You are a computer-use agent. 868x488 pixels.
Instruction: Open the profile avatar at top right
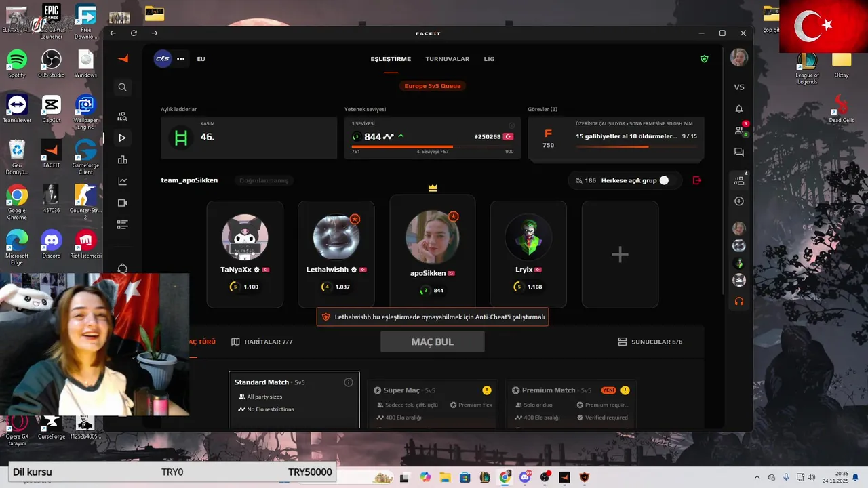tap(739, 58)
